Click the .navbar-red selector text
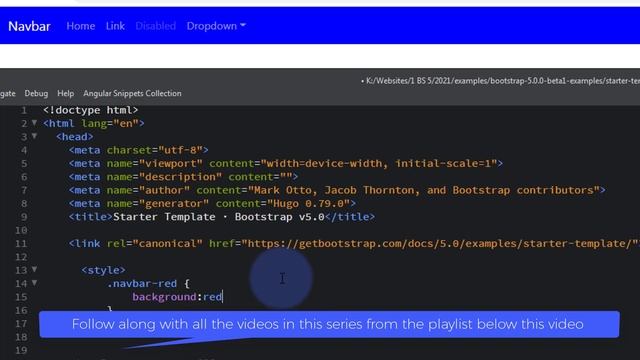Viewport: 640px width, 360px height. pyautogui.click(x=142, y=284)
